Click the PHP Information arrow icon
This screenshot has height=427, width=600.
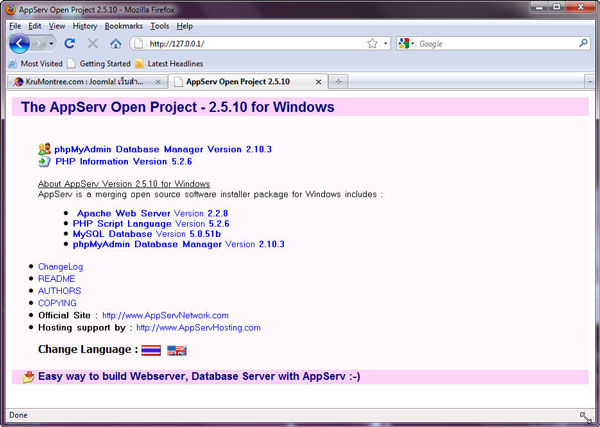[44, 161]
